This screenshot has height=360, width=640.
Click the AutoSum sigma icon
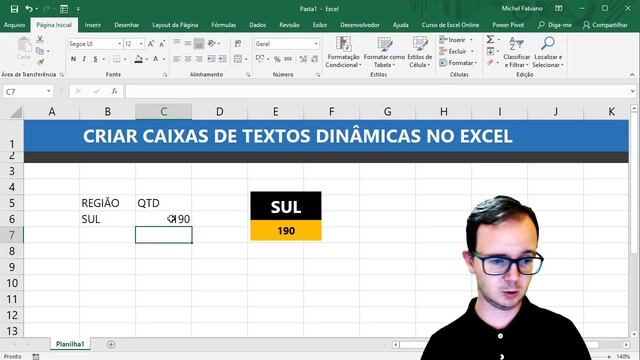(490, 39)
